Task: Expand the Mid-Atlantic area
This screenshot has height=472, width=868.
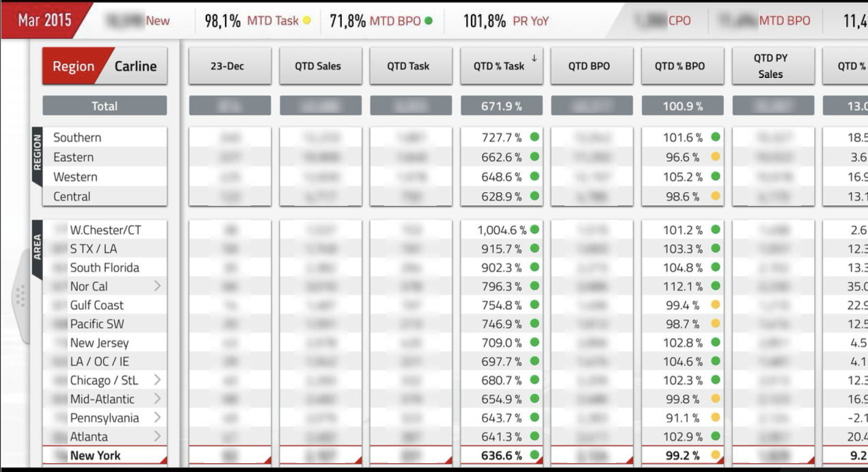Action: click(x=159, y=398)
